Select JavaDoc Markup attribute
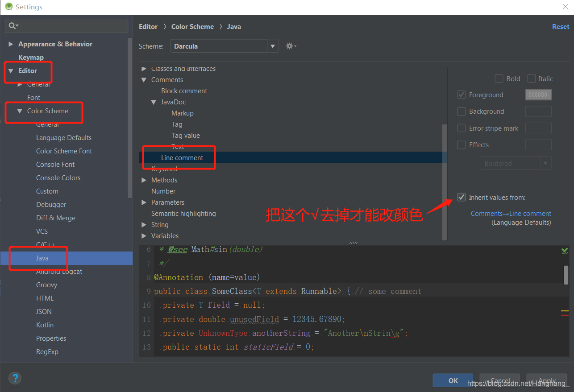The height and width of the screenshot is (392, 574). click(x=182, y=113)
